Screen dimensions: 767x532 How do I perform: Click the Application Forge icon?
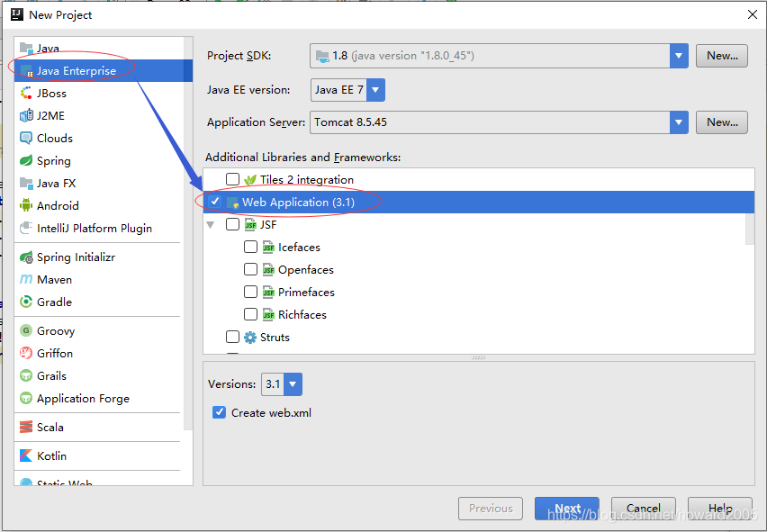tap(26, 398)
